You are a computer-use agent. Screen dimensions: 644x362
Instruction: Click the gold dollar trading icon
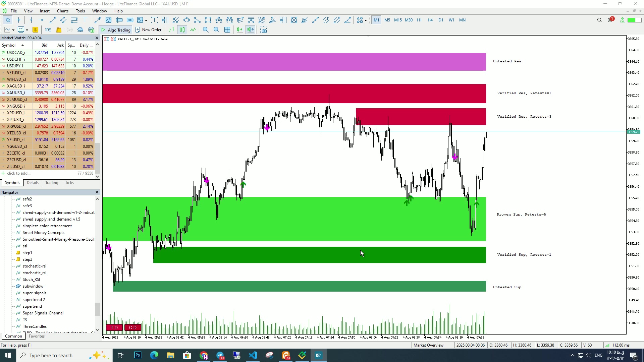click(35, 30)
